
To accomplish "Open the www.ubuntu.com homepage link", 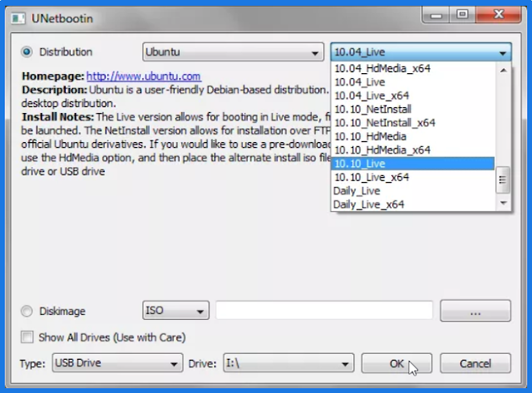I will [144, 76].
